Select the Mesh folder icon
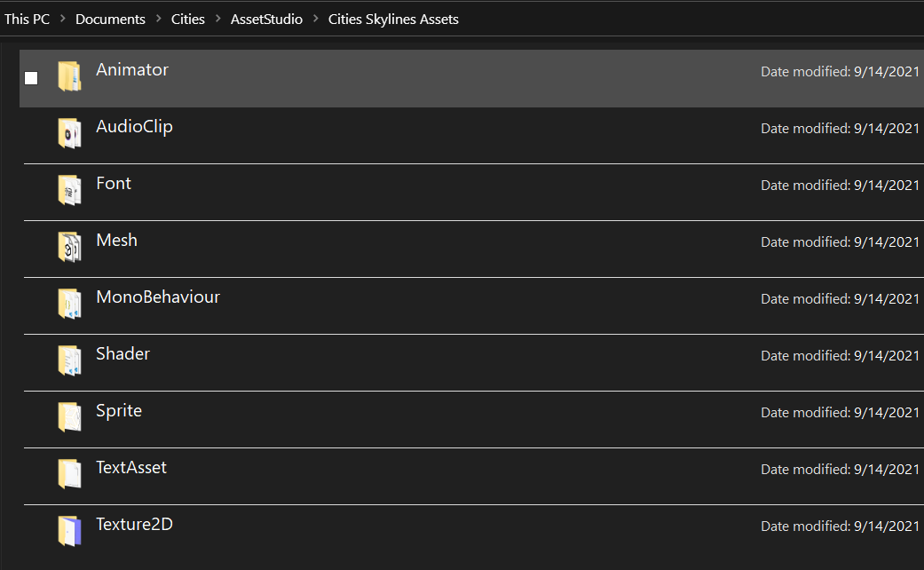The image size is (924, 570). point(69,248)
